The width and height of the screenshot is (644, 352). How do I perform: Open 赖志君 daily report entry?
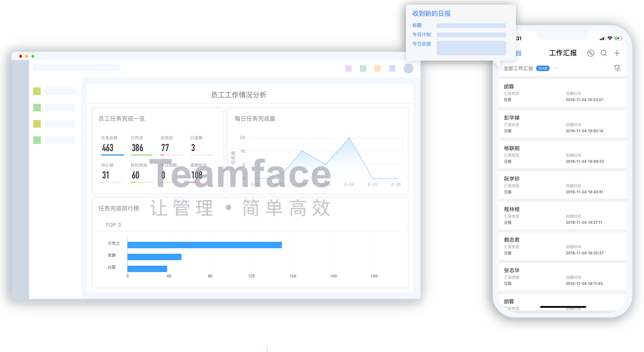coord(562,247)
